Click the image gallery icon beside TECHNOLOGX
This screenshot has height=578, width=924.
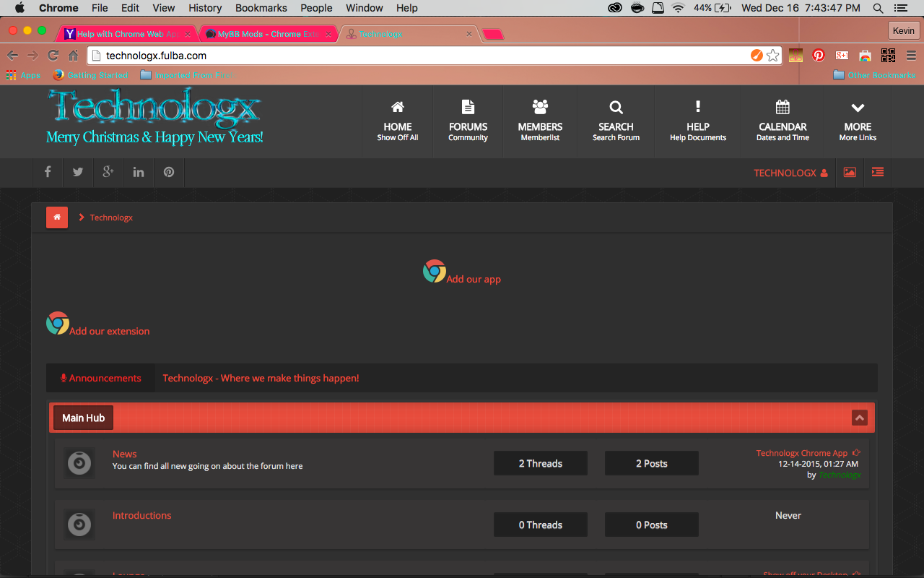tap(850, 173)
